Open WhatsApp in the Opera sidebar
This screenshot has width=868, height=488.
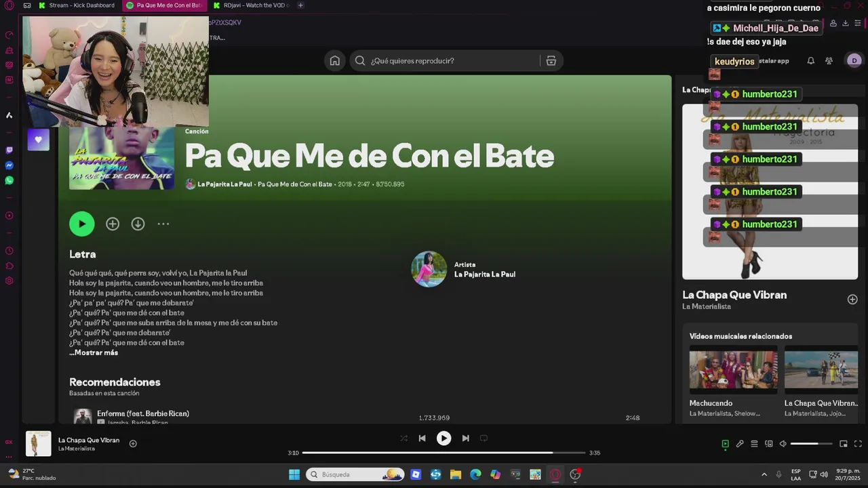[9, 180]
